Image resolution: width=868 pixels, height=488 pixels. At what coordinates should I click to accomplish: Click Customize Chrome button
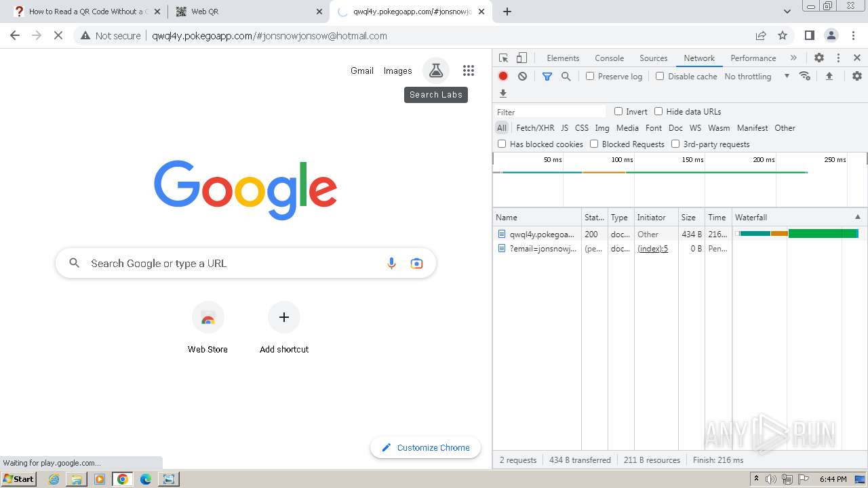point(425,447)
